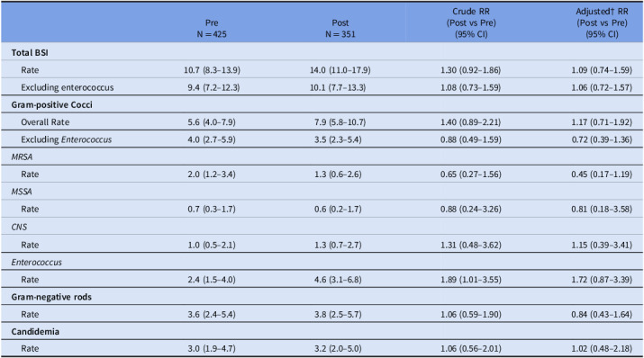Screen dimensions: 644x358
Task: Select the Crude RR column header
Action: [471, 22]
